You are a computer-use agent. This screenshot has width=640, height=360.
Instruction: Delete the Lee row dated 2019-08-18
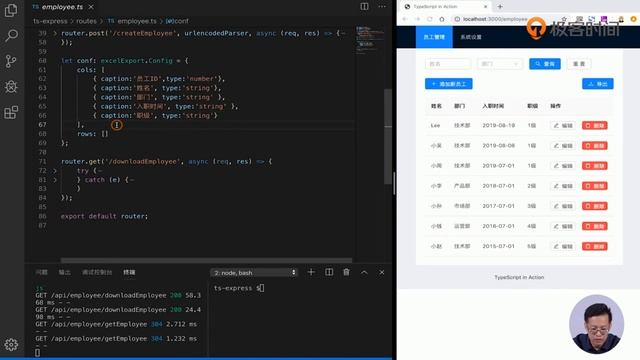tap(595, 126)
